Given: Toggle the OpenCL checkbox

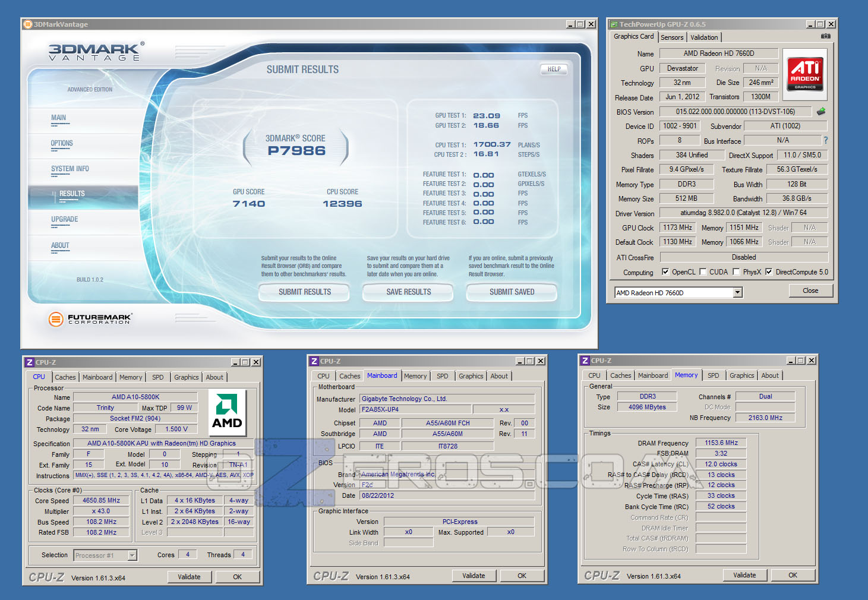Looking at the screenshot, I should tap(665, 272).
